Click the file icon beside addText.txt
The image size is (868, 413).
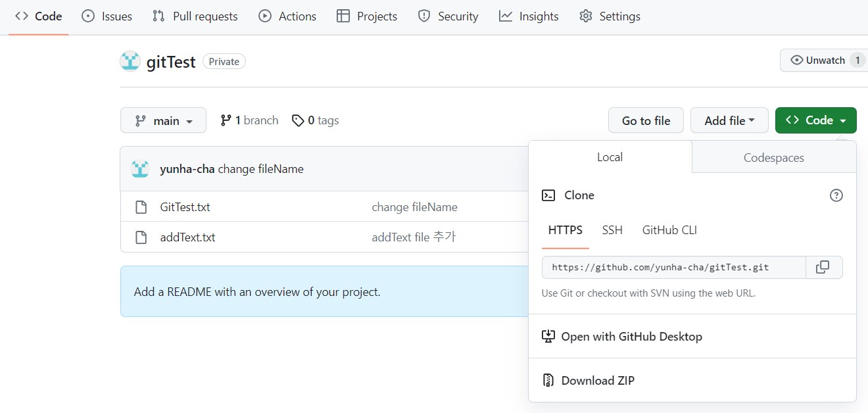[141, 237]
